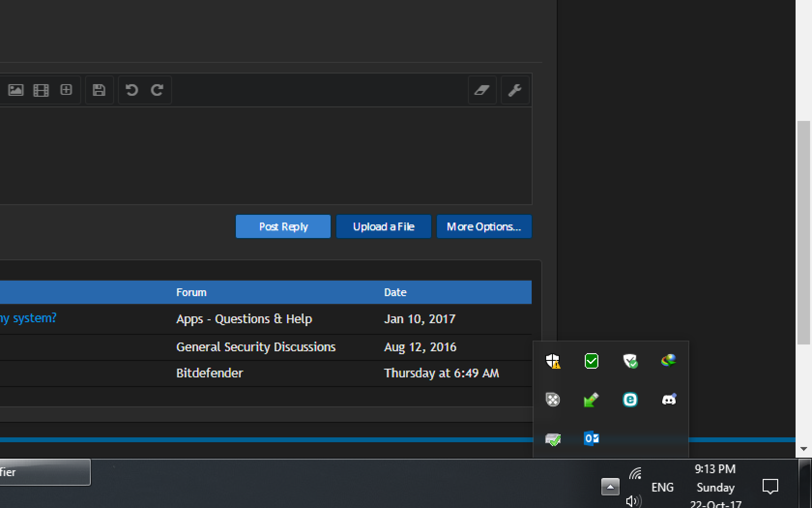Click into the reply message text area

click(x=266, y=156)
